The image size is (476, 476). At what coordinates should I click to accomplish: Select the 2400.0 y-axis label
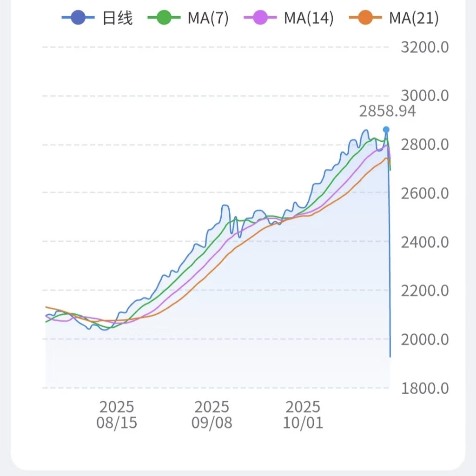pos(424,242)
